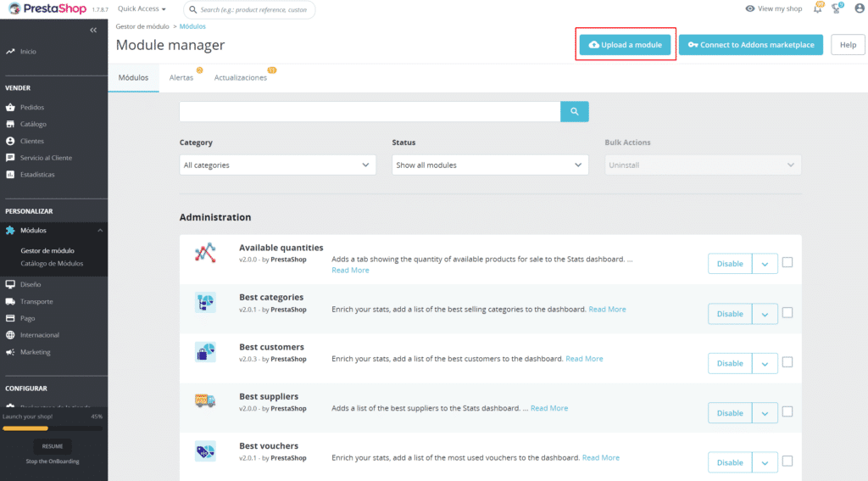
Task: Click the Best vouchers module icon
Action: click(x=205, y=451)
